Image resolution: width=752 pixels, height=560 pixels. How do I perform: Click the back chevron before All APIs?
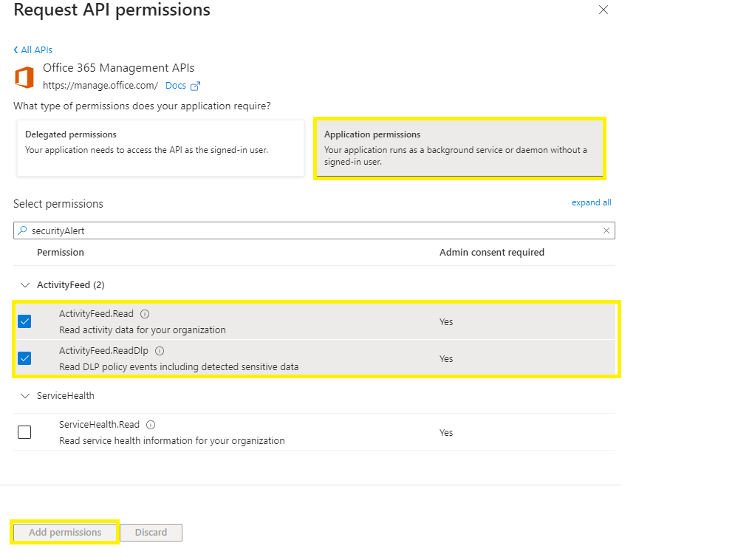16,49
